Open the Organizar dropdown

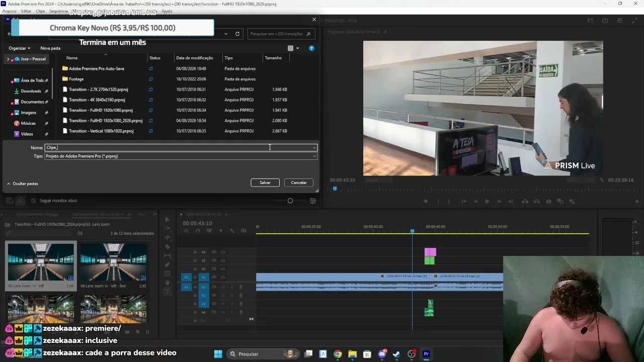tap(20, 48)
